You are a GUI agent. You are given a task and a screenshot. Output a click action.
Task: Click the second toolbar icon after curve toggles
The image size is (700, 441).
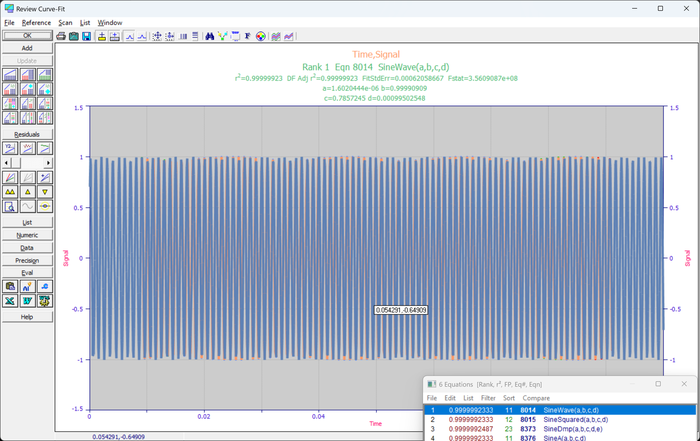170,36
